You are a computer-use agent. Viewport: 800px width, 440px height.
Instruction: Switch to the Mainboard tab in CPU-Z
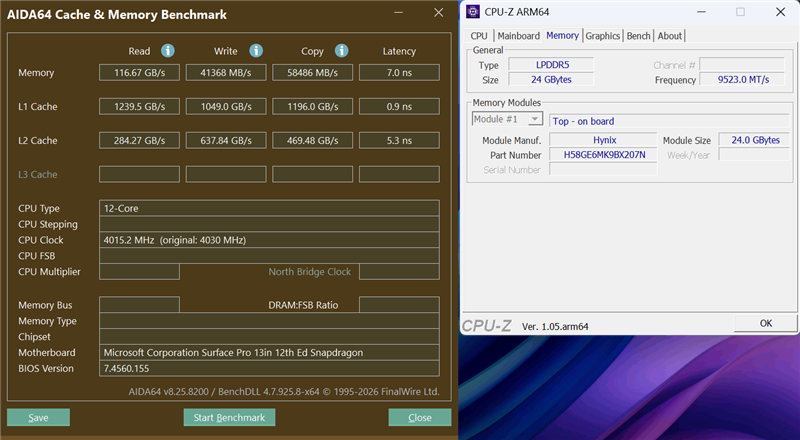pyautogui.click(x=518, y=36)
